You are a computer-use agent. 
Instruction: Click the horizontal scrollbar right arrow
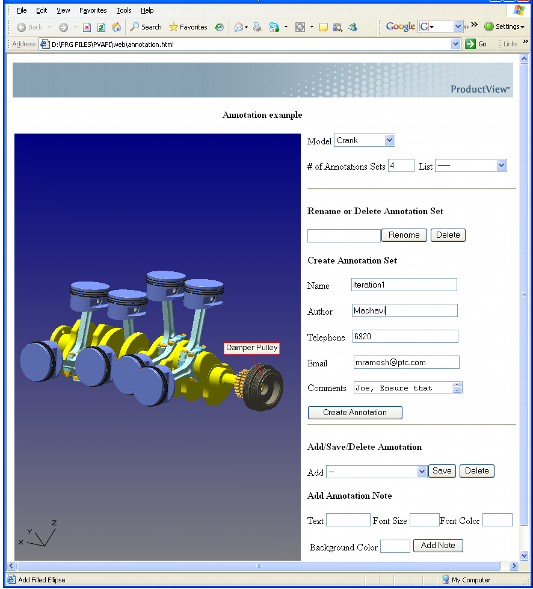[514, 565]
